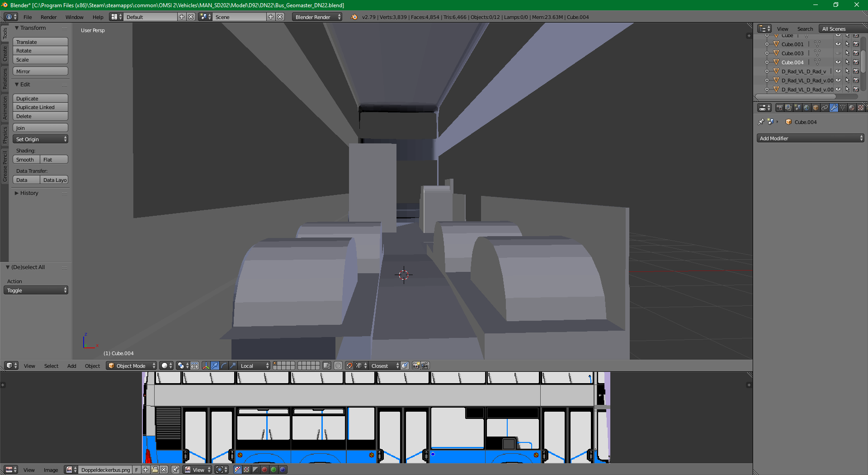868x475 pixels.
Task: Set shading to Smooth
Action: tap(26, 160)
